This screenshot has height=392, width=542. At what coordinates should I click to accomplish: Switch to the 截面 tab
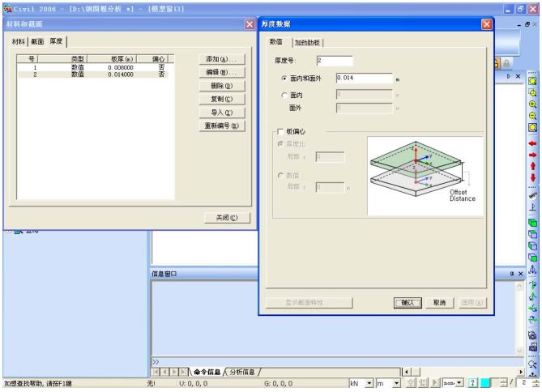coord(37,42)
